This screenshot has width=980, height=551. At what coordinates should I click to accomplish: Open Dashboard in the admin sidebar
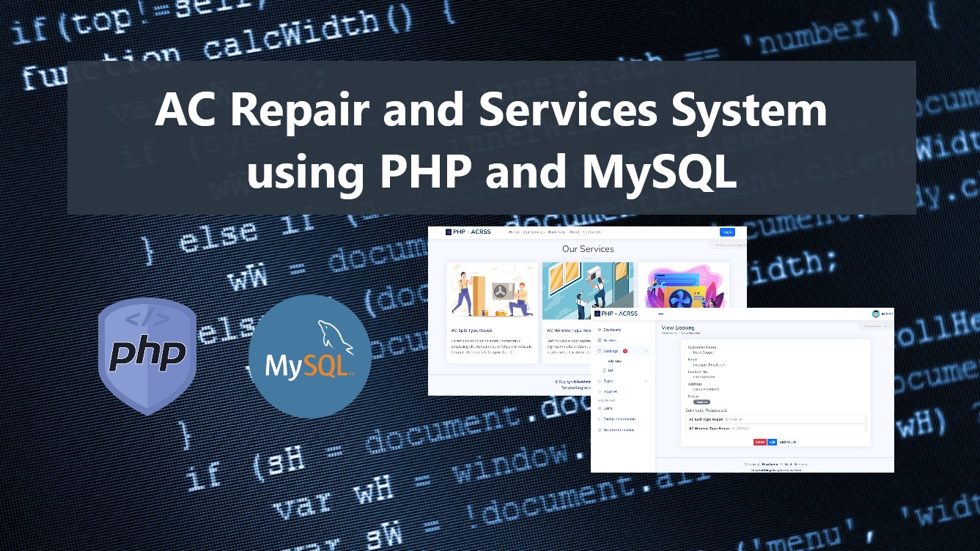[x=612, y=330]
